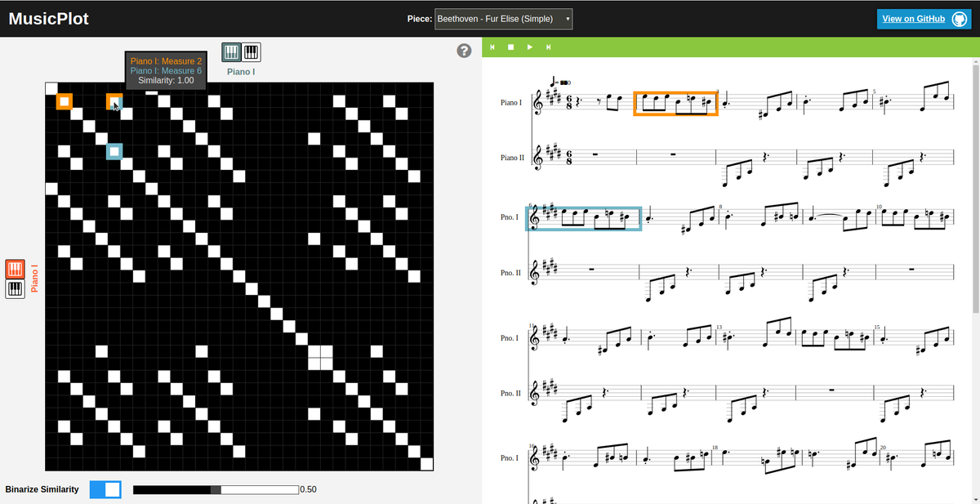Click the 'Piano II' staff label in the score
Screen dimensions: 980x504
[513, 157]
